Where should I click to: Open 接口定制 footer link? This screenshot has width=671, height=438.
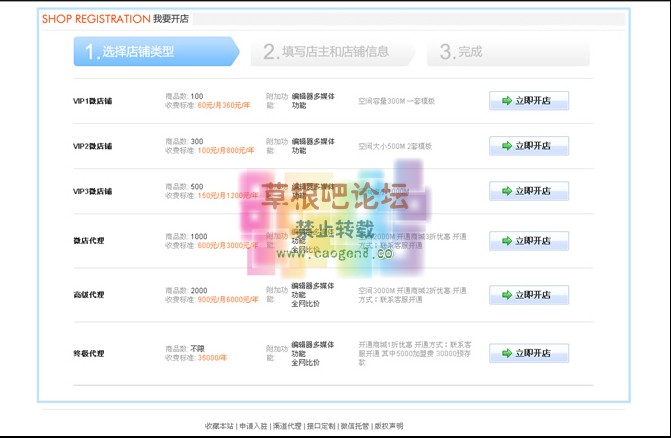[321, 426]
